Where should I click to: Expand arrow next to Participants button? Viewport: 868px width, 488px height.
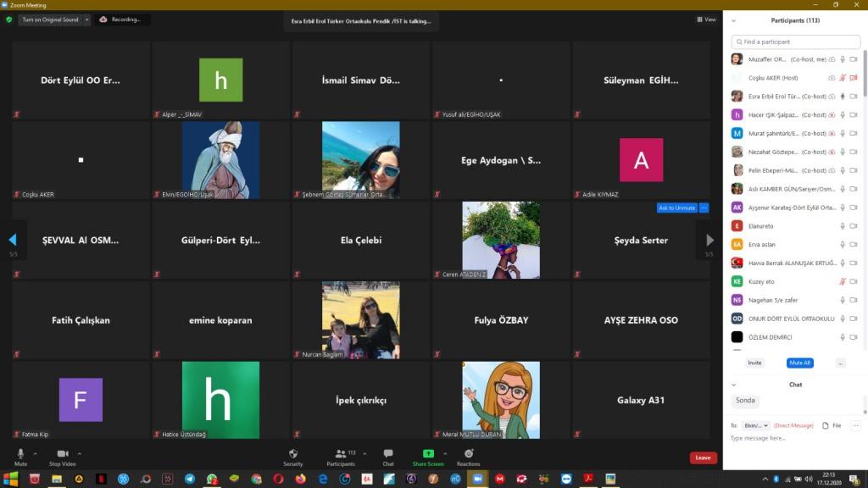(x=364, y=454)
